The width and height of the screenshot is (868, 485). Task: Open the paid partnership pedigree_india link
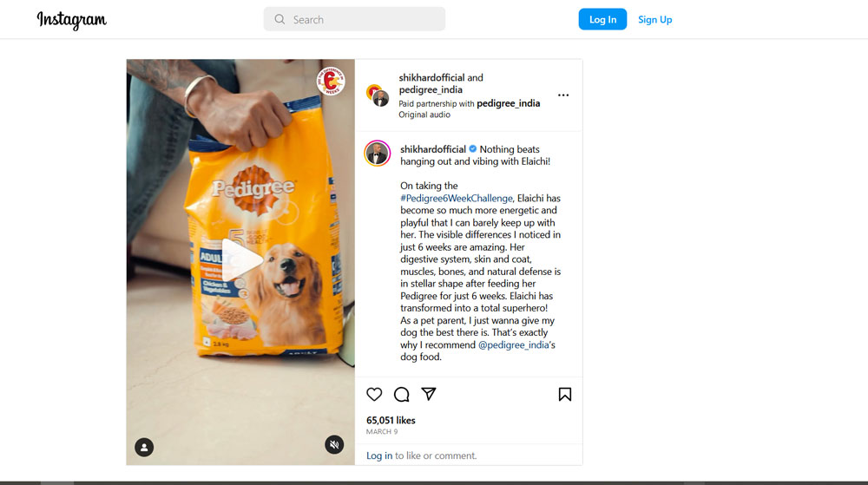point(508,103)
